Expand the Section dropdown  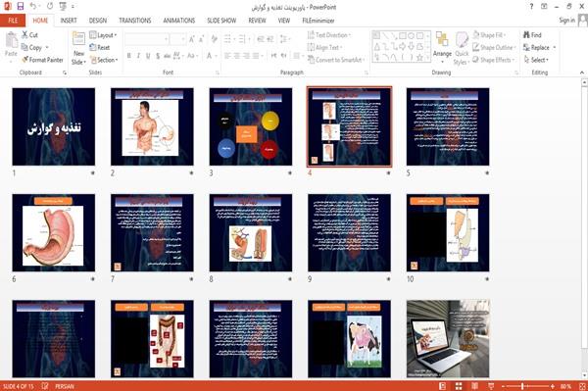pos(104,60)
